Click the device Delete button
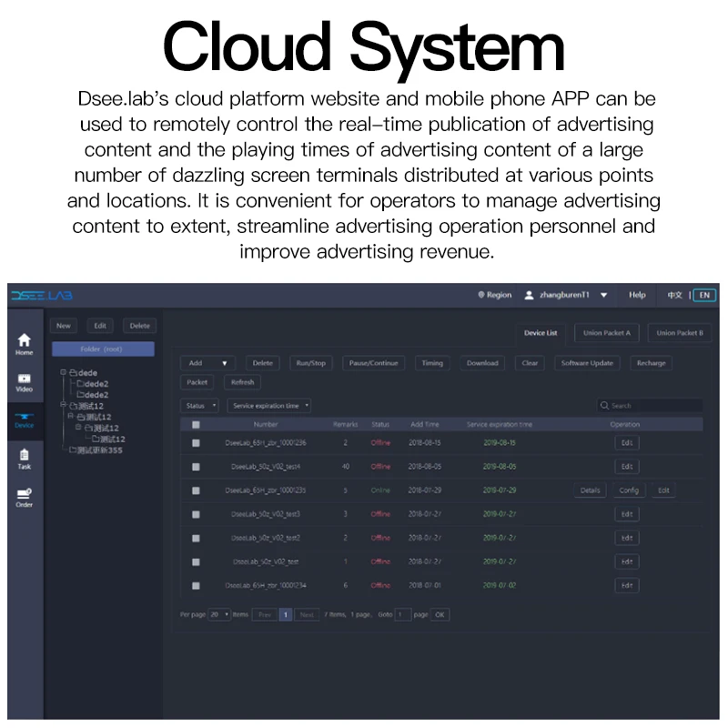Image resolution: width=728 pixels, height=728 pixels. (262, 363)
